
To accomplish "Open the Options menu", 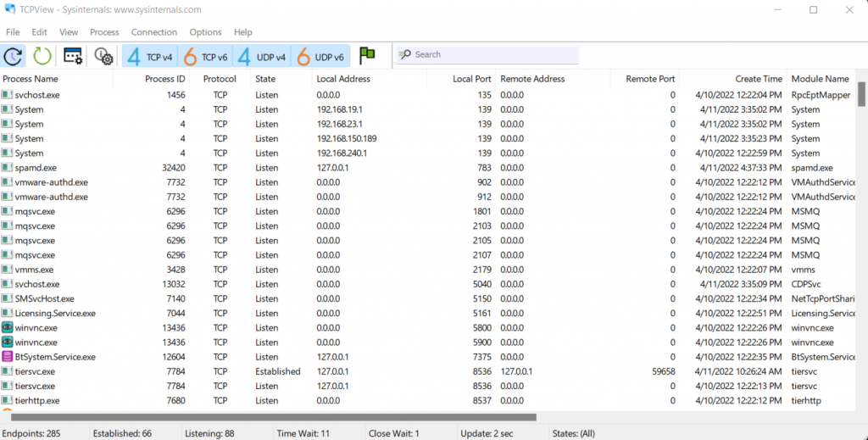I will coord(205,32).
